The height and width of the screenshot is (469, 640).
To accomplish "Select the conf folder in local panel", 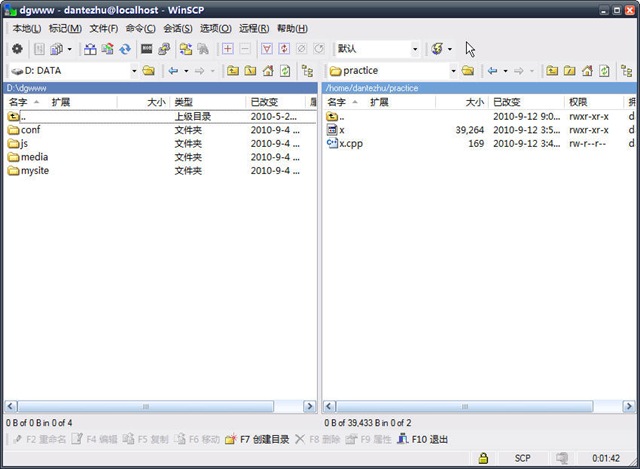I will click(24, 130).
